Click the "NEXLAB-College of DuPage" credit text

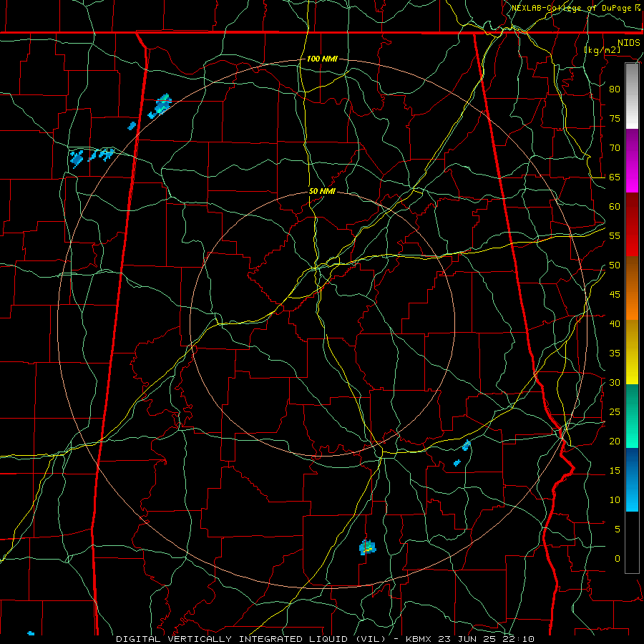point(572,8)
